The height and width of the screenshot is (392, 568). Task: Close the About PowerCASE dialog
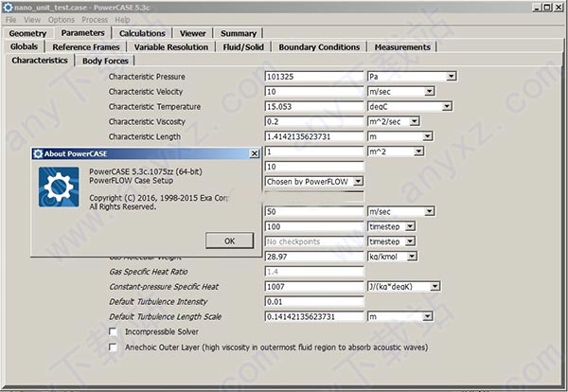(255, 153)
